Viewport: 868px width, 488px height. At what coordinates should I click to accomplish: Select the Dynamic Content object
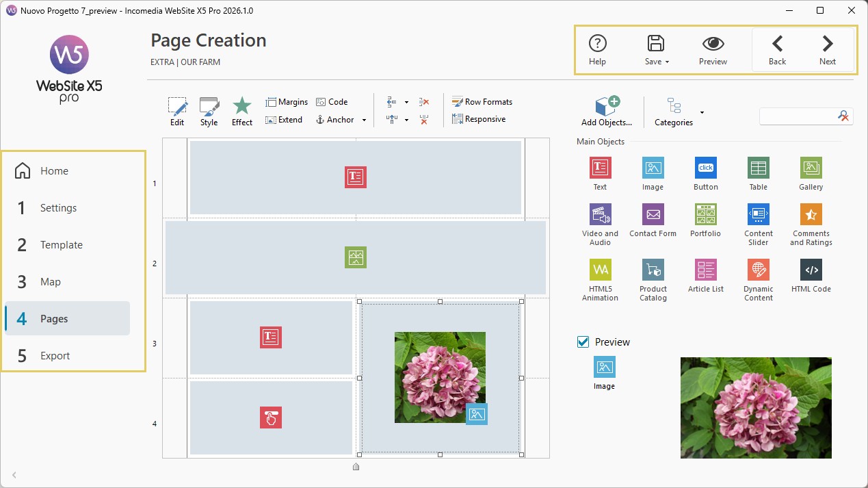[x=759, y=280]
